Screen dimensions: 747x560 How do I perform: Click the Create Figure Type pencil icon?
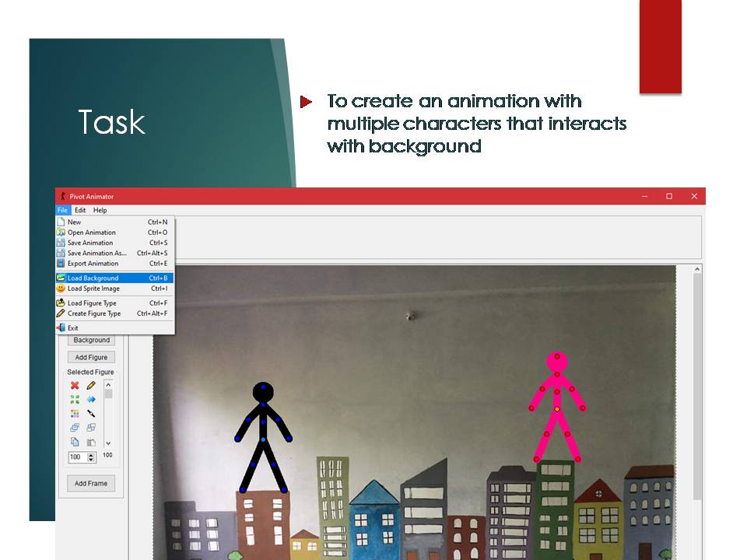click(61, 313)
